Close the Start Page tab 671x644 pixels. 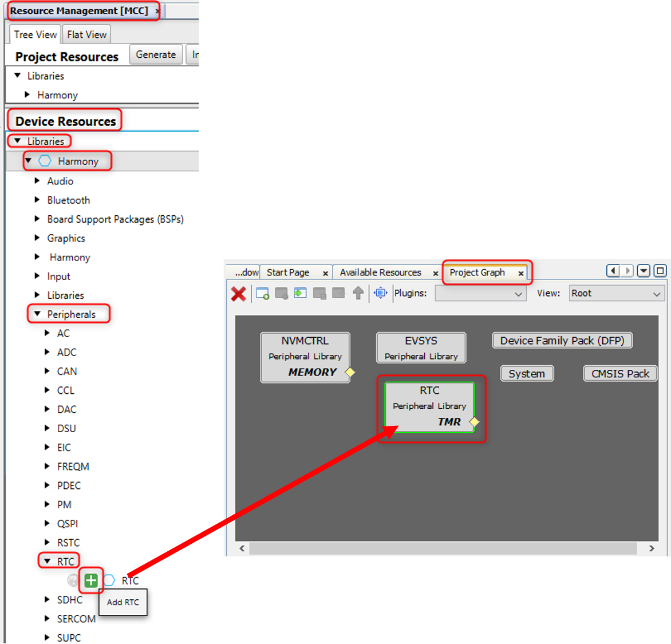pos(325,273)
